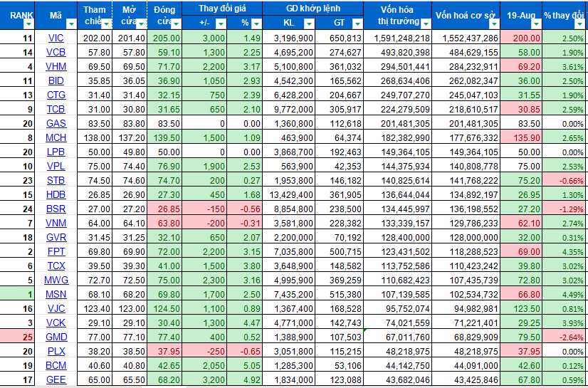Select market cap cell 1,591,248,218
Image resolution: width=588 pixels, height=388 pixels.
pyautogui.click(x=397, y=38)
